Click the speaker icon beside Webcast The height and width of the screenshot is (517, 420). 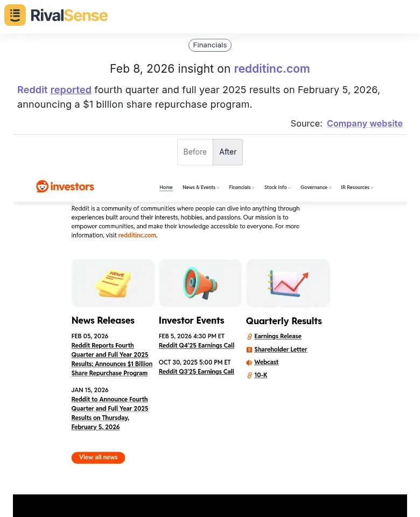249,362
